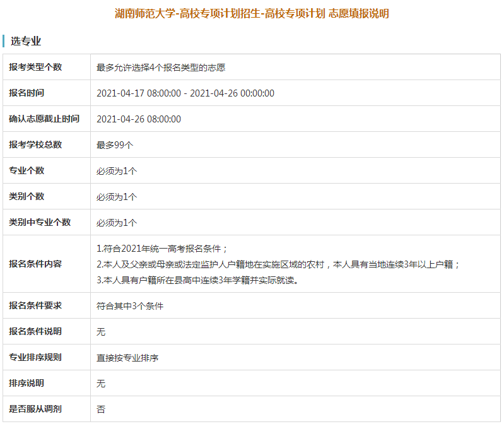This screenshot has width=504, height=424.
Task: Select the 报名条件要求 label
Action: [x=35, y=305]
